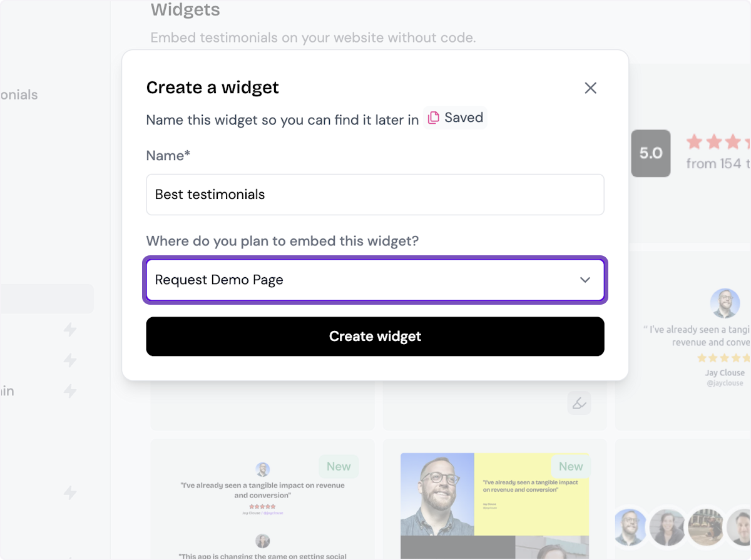Click the pink copy icon beside "Saved"
This screenshot has width=751, height=560.
(434, 117)
